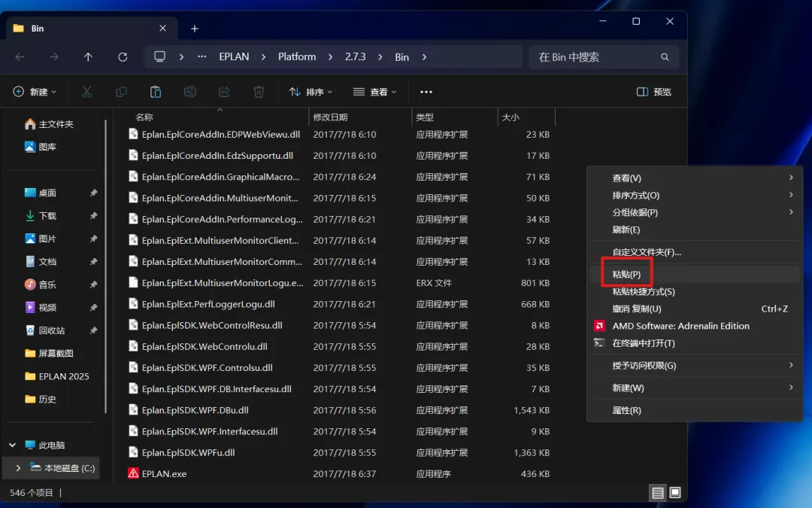812x508 pixels.
Task: Open EPLAN 2025 folder in sidebar
Action: 57,376
